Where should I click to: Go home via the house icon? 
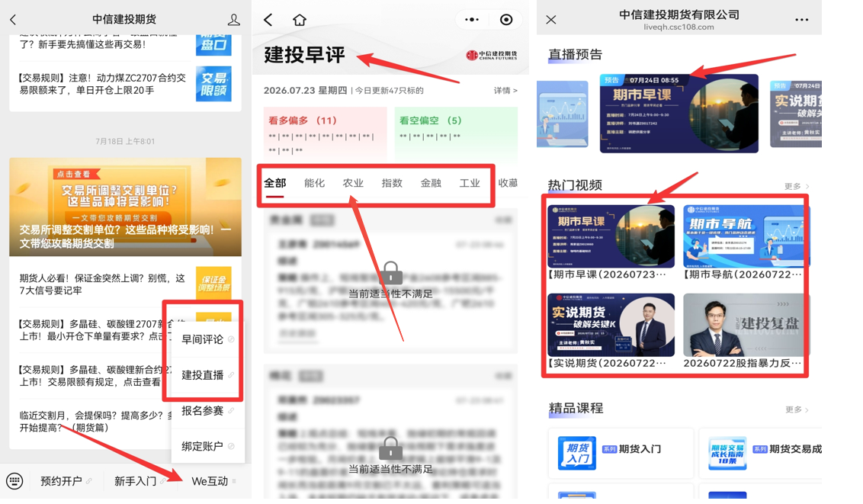300,21
